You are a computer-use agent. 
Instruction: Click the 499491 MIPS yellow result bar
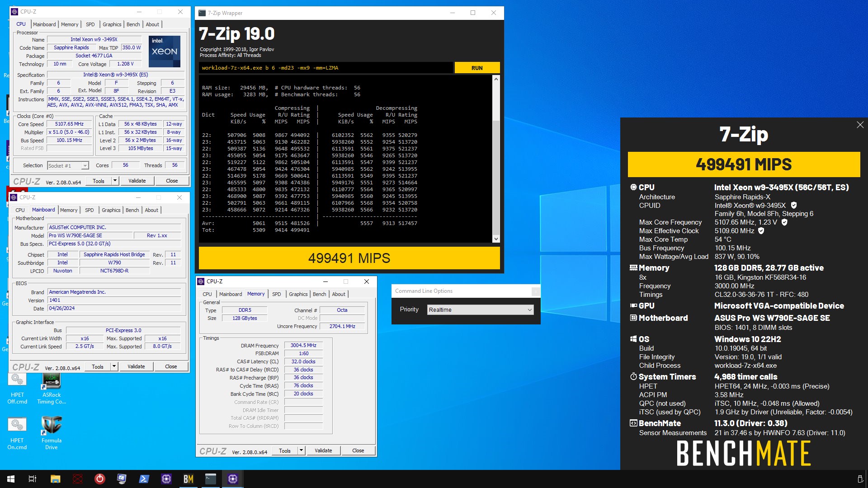point(349,258)
